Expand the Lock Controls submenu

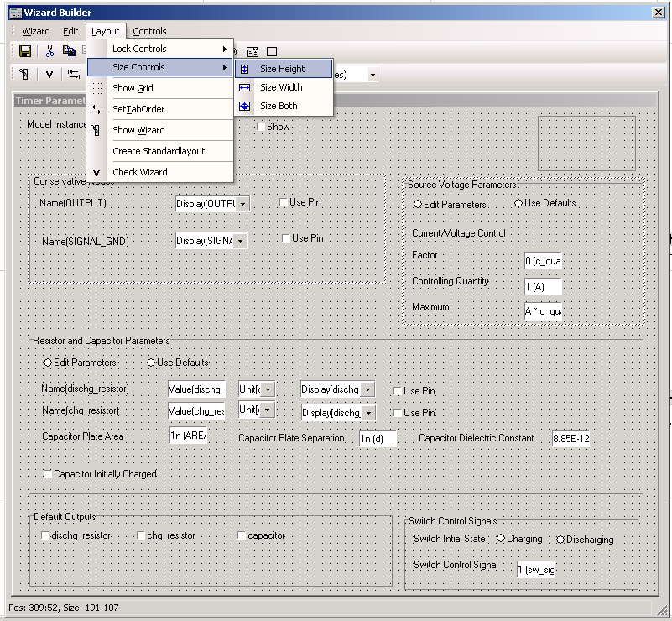[x=159, y=49]
